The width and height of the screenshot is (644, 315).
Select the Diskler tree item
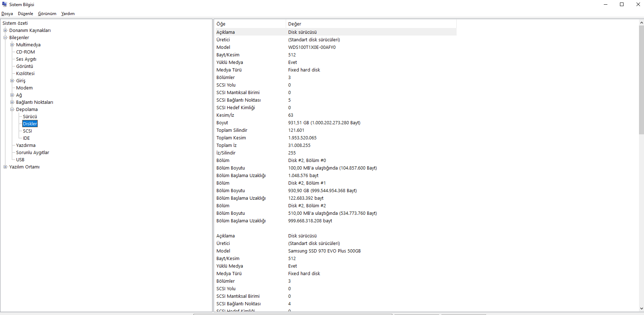click(30, 124)
